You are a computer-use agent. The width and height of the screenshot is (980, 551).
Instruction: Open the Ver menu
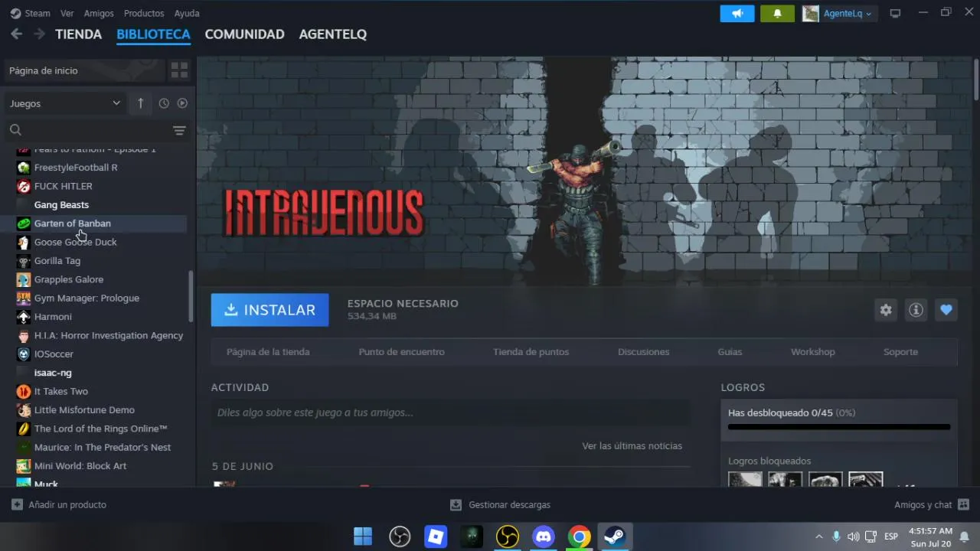[67, 13]
